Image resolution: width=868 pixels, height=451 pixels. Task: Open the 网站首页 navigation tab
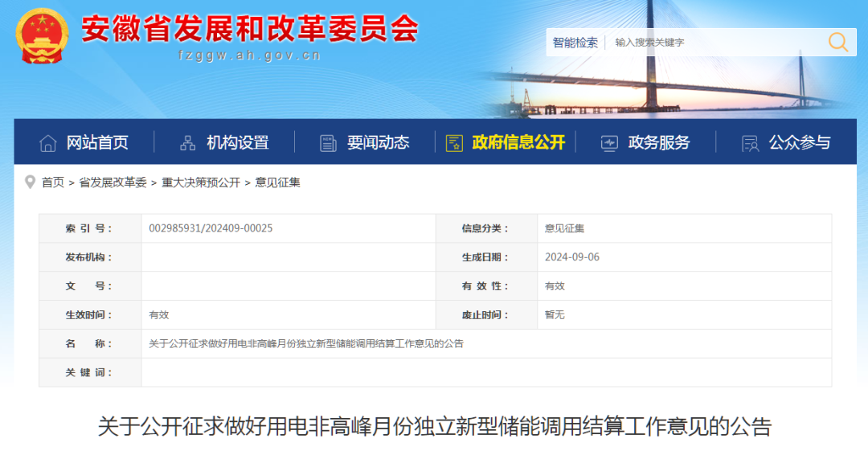pyautogui.click(x=97, y=143)
